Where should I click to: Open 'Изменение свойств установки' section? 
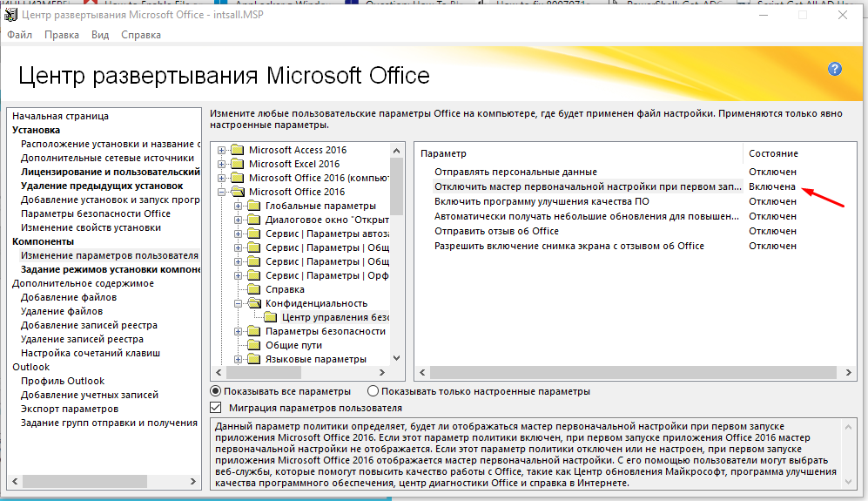click(x=91, y=227)
